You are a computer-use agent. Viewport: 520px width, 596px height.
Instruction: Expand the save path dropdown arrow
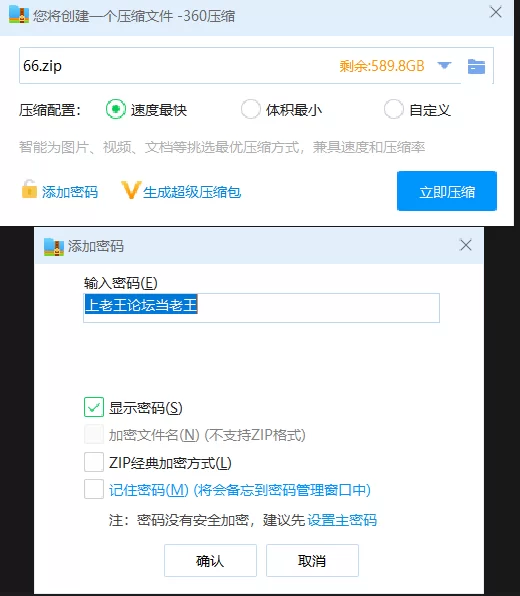pos(444,65)
